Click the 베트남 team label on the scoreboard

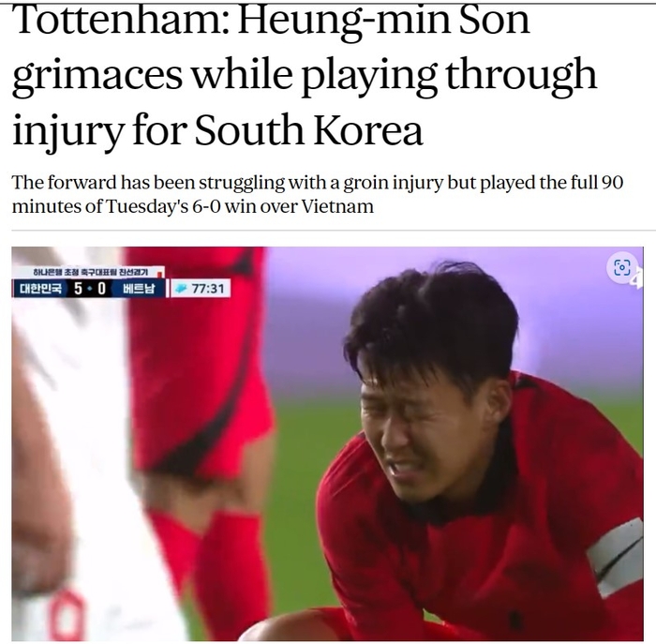(139, 289)
